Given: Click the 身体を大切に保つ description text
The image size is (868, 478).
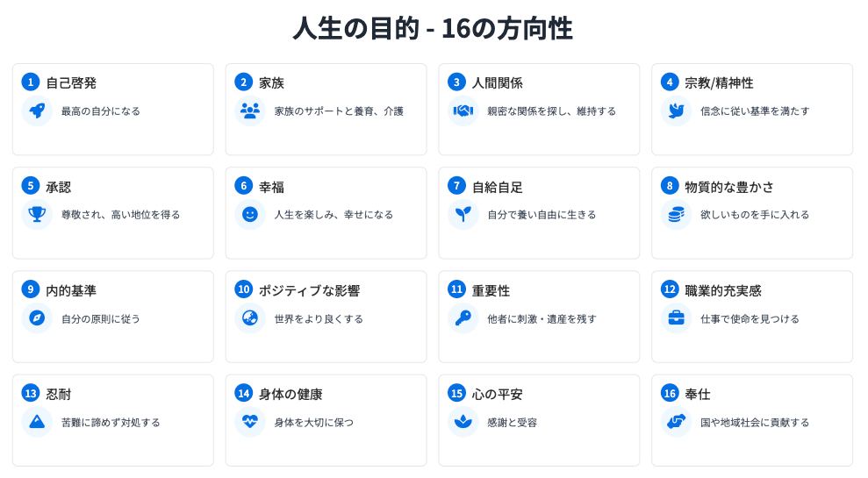Looking at the screenshot, I should pyautogui.click(x=314, y=423).
